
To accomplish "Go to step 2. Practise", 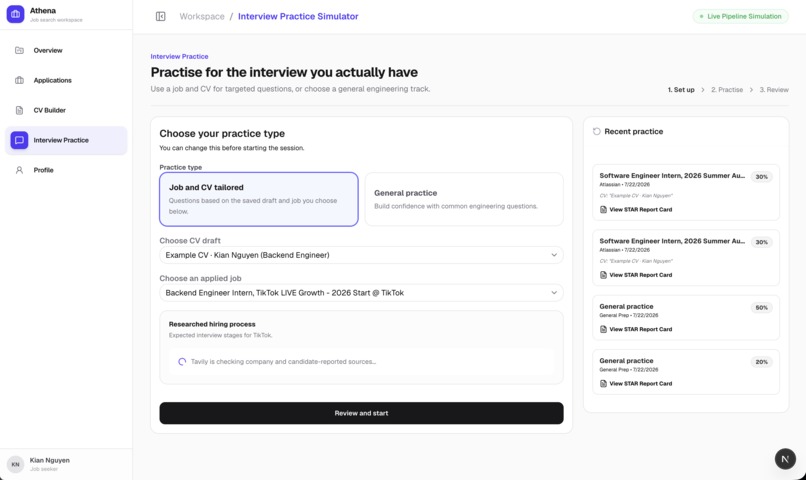I will tap(727, 89).
